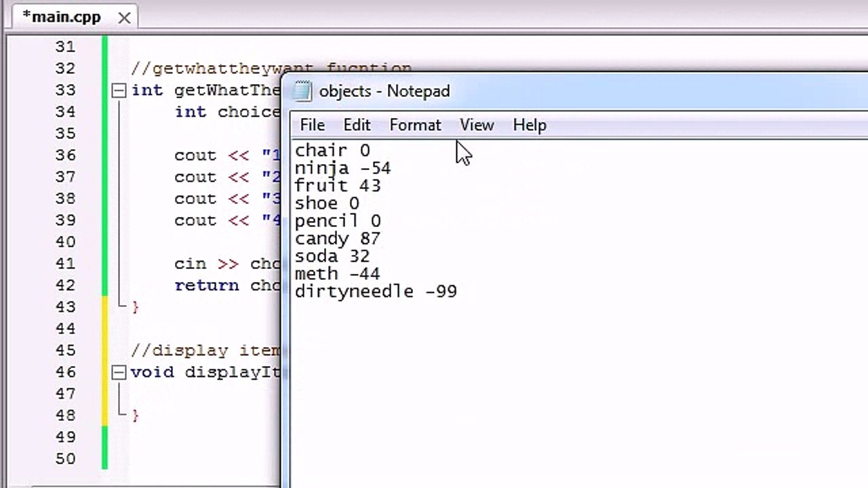Click 'soda 32' line in Notepad
Image resolution: width=868 pixels, height=488 pixels.
332,256
